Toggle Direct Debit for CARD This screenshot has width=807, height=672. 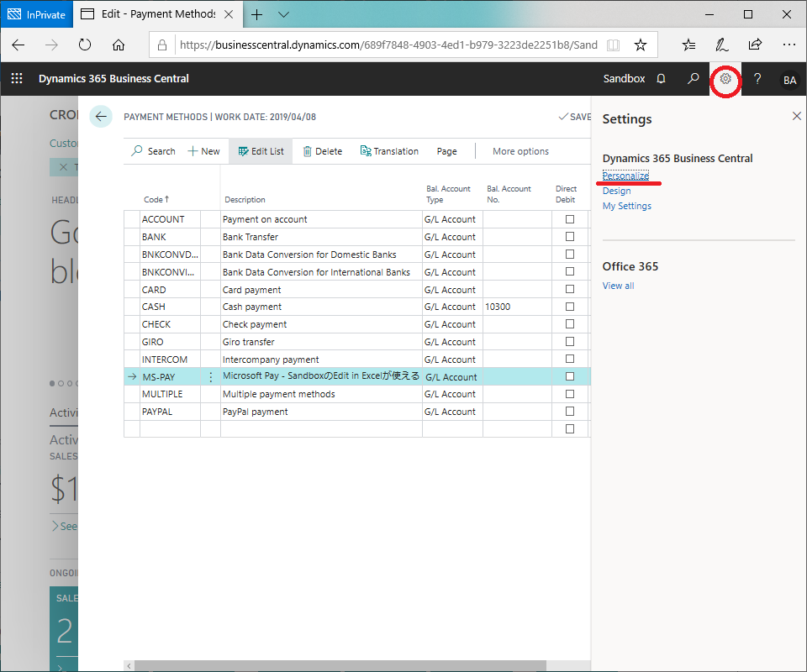point(570,289)
